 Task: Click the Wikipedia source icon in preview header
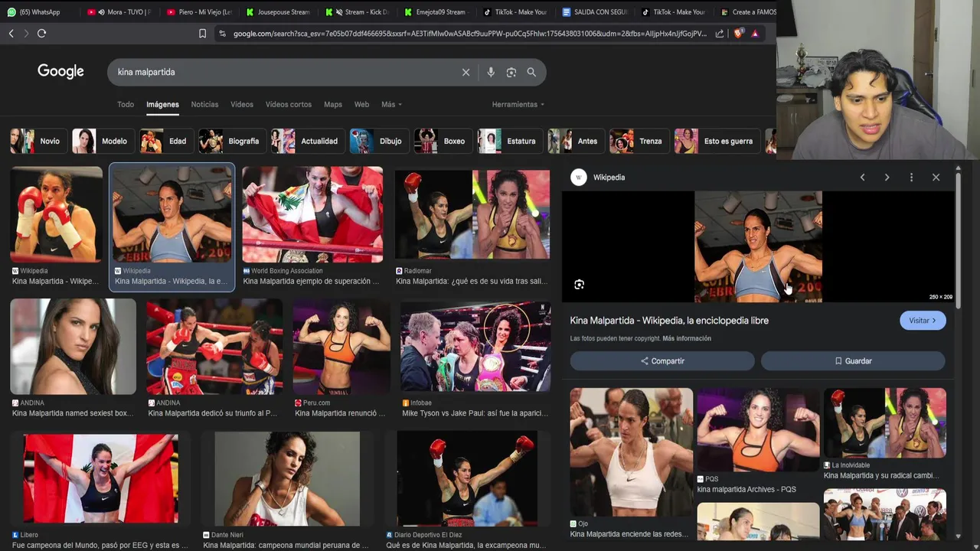[x=579, y=178]
